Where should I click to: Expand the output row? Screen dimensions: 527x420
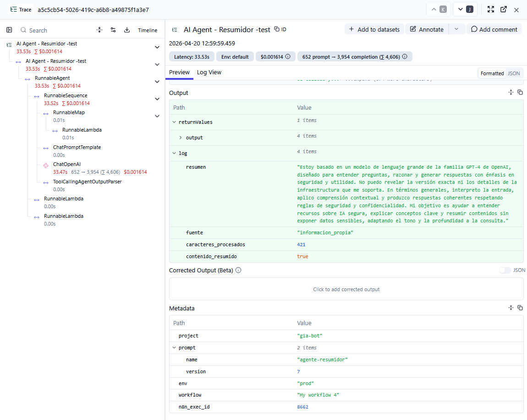click(x=181, y=138)
